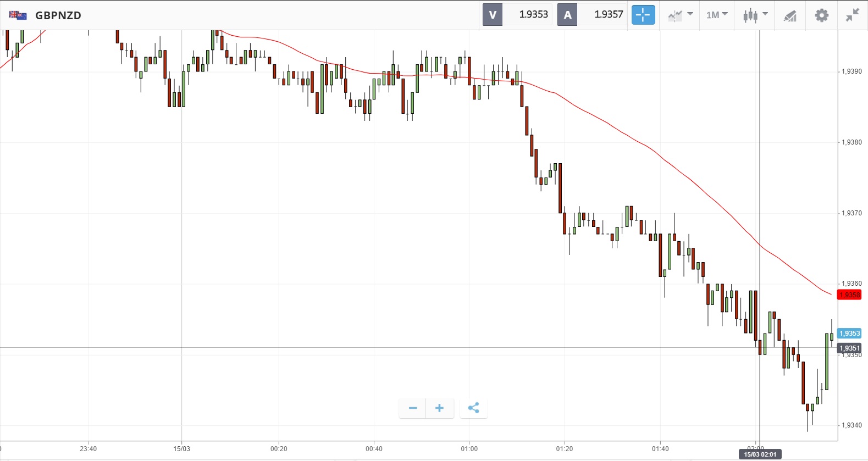Toggle the crosshair cursor button
Viewport: 868px width, 461px height.
pyautogui.click(x=643, y=15)
